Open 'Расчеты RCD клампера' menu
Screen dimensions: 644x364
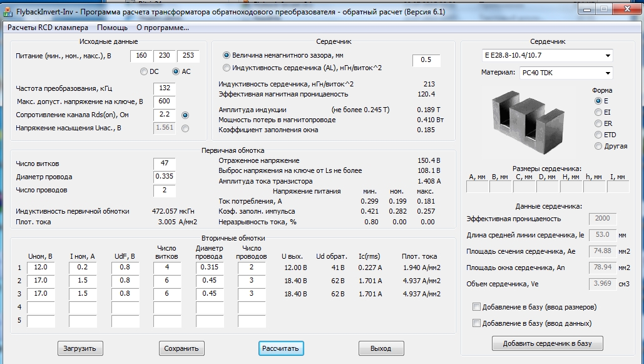(x=48, y=28)
